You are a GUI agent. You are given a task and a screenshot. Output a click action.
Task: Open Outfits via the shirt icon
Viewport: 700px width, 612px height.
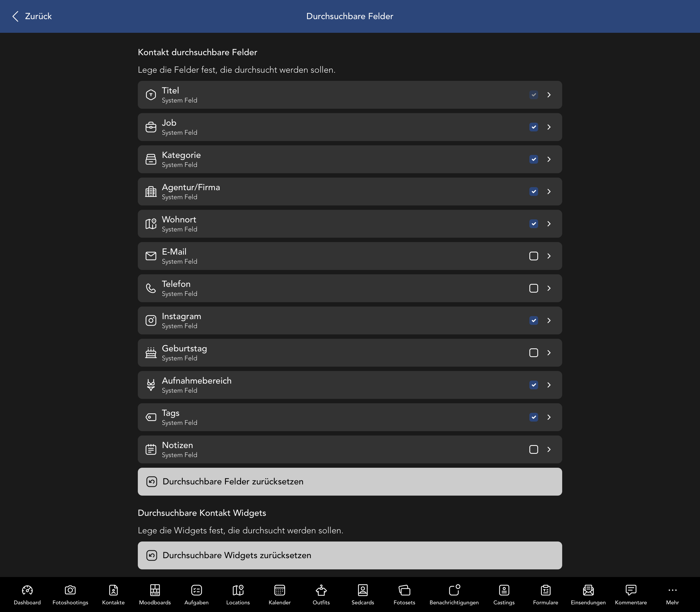(321, 590)
